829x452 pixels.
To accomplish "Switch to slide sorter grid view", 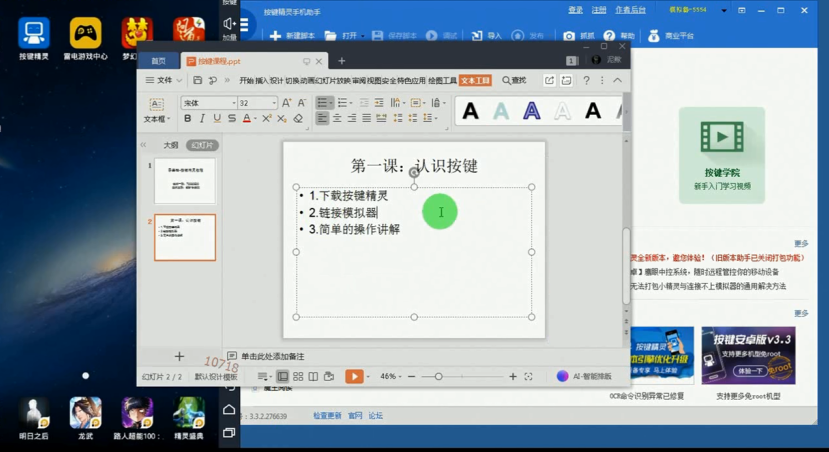I will (x=298, y=377).
